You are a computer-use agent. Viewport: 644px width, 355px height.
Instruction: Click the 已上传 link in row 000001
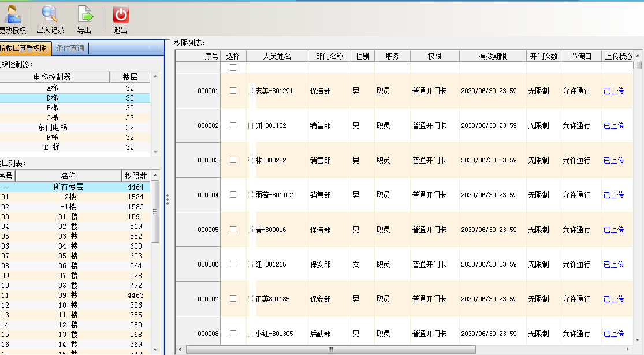click(x=613, y=91)
